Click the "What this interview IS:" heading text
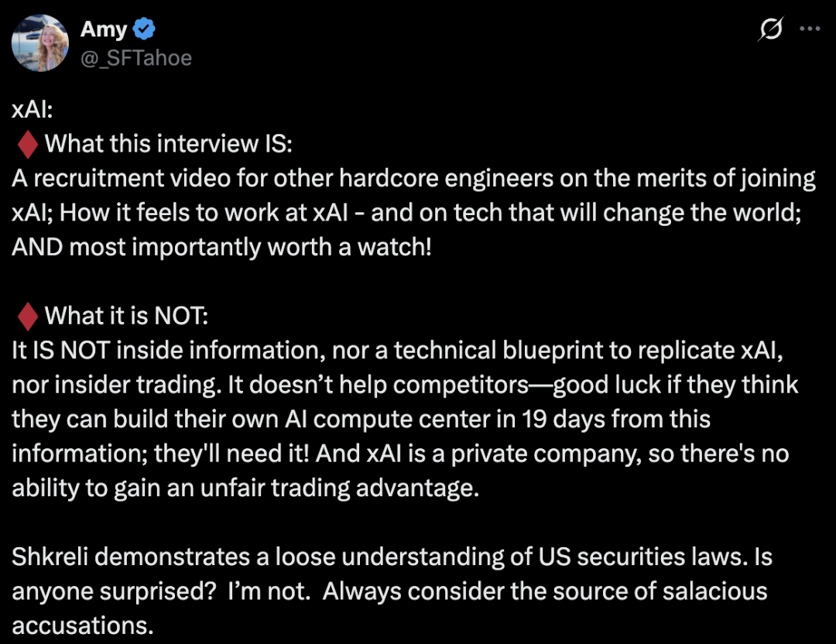This screenshot has height=644, width=836. (x=168, y=145)
